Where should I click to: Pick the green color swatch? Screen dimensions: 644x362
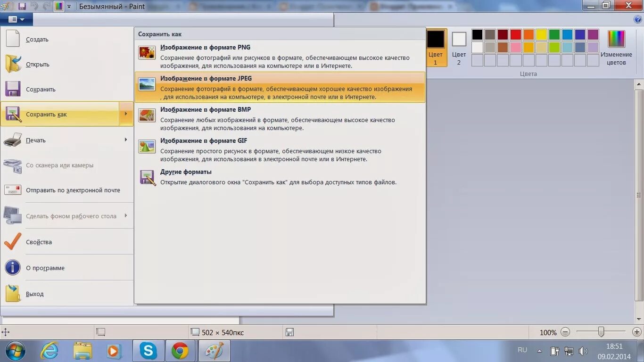(554, 34)
